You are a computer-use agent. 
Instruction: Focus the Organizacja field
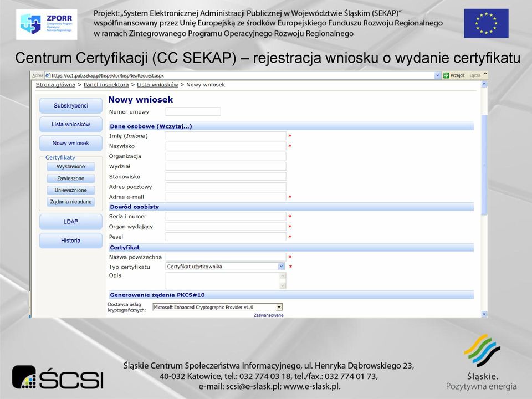226,156
